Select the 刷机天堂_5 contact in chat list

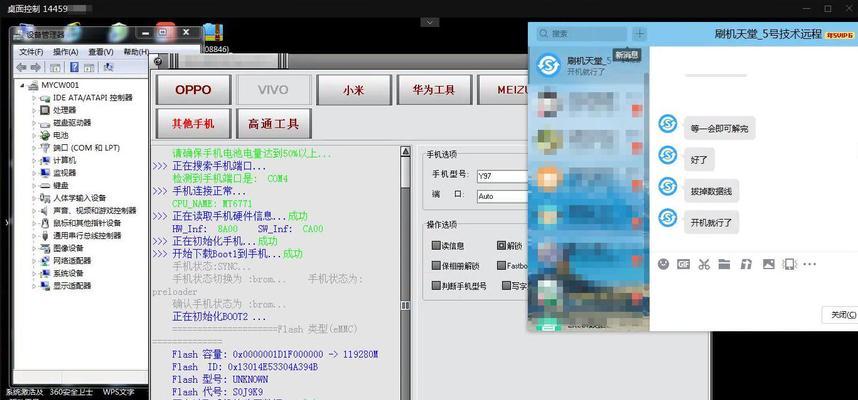pos(588,65)
